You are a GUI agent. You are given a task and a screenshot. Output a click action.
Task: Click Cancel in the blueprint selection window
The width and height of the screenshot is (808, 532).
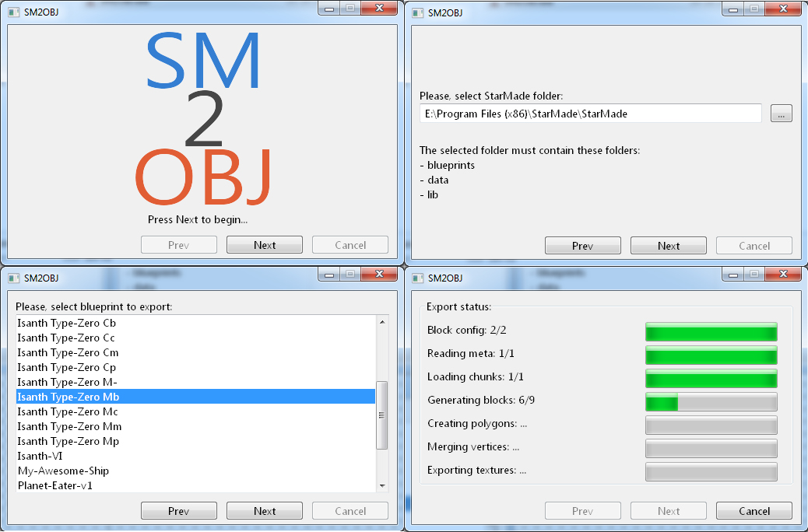pyautogui.click(x=350, y=511)
